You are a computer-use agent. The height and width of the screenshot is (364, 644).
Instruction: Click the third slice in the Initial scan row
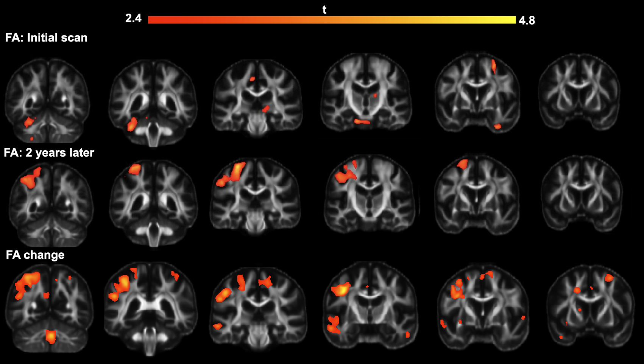pyautogui.click(x=257, y=98)
